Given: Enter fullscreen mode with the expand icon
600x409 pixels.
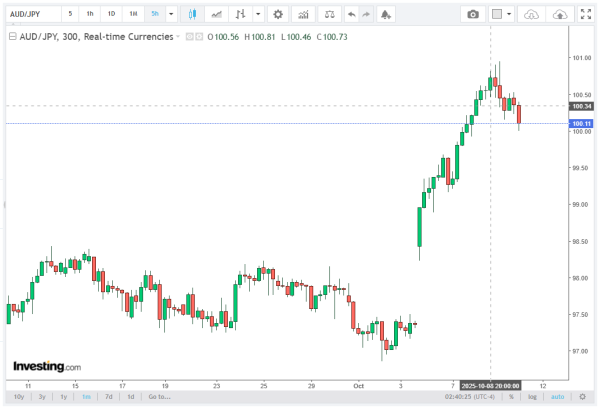Looking at the screenshot, I should point(586,15).
